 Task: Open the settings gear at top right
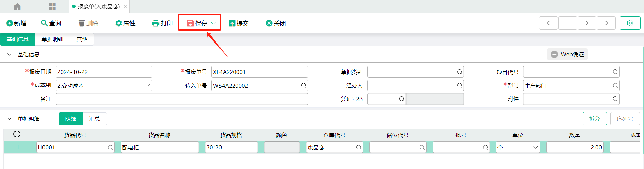pyautogui.click(x=630, y=23)
